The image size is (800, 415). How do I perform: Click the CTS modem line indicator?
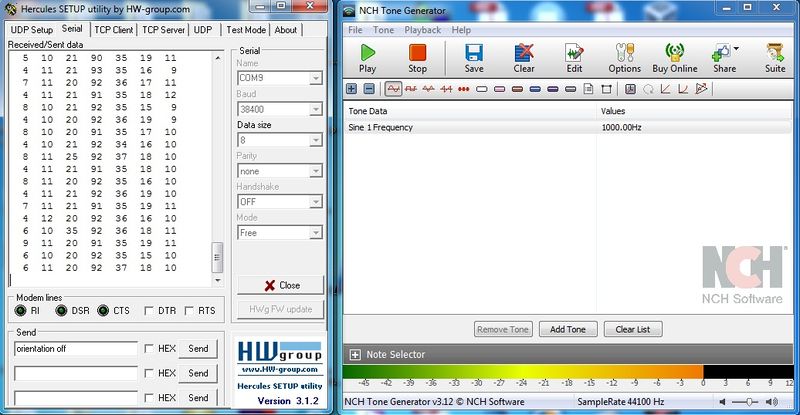click(x=103, y=310)
